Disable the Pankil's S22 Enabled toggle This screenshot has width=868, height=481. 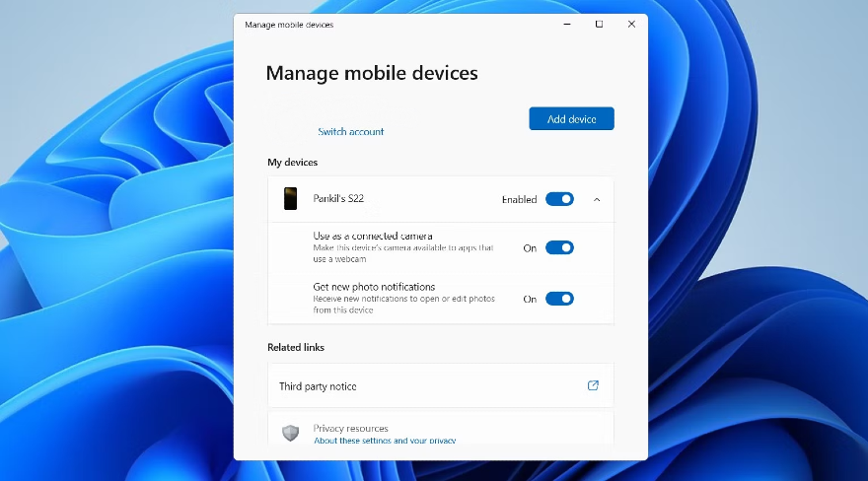(x=559, y=199)
